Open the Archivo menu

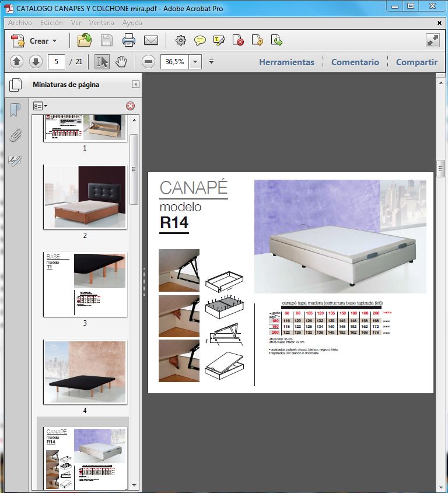click(x=20, y=23)
